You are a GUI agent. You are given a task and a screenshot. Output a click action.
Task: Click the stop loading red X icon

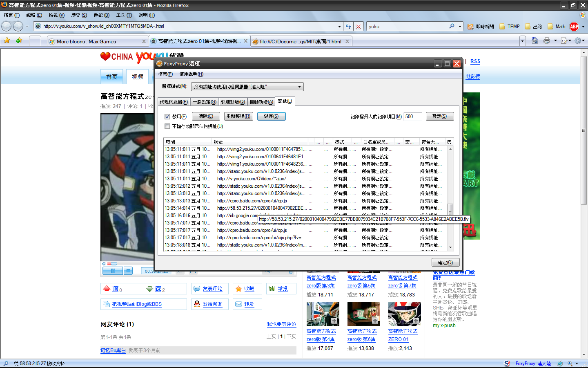pyautogui.click(x=359, y=27)
